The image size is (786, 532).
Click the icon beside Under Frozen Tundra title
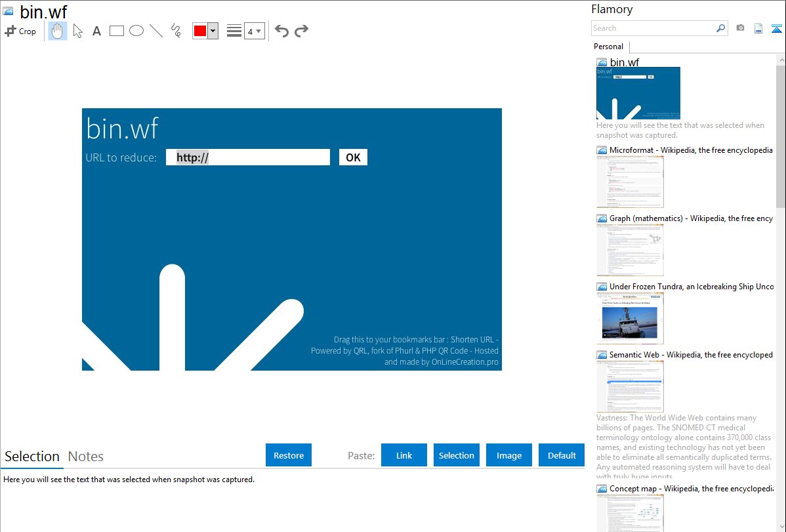pos(602,286)
